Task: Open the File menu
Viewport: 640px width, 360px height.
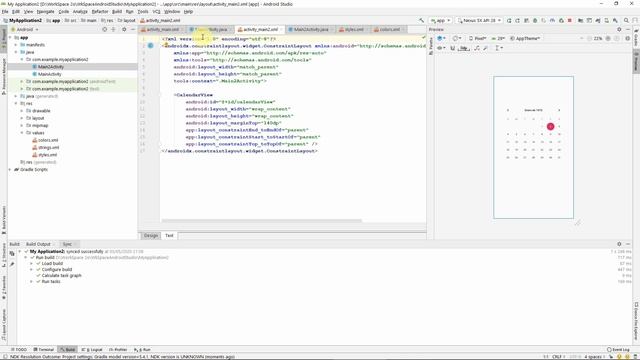Action: pos(5,12)
